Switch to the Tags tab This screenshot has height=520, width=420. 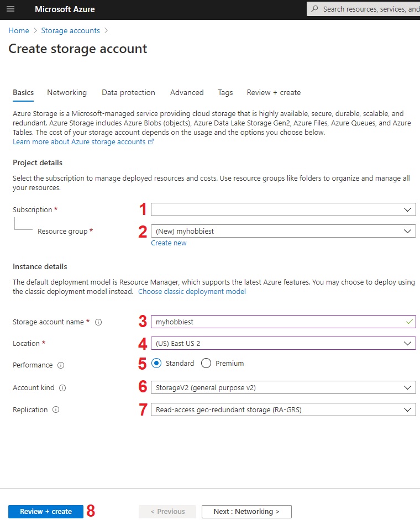225,92
